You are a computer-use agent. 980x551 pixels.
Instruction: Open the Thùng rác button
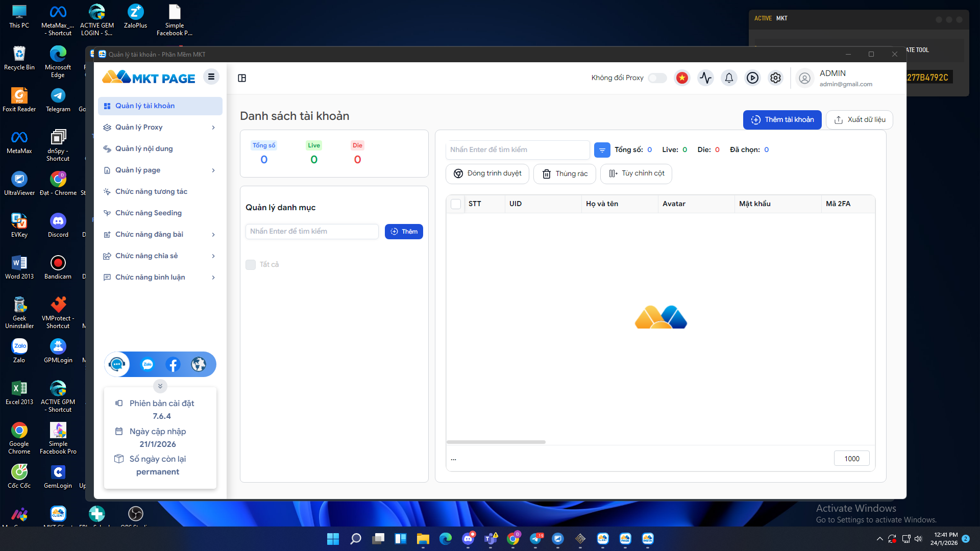tap(565, 174)
